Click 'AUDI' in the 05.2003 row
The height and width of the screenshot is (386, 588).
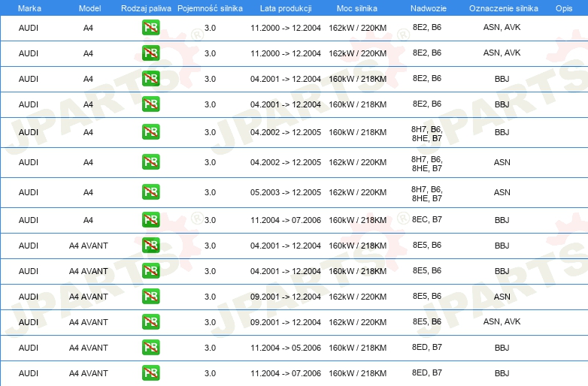(x=29, y=192)
